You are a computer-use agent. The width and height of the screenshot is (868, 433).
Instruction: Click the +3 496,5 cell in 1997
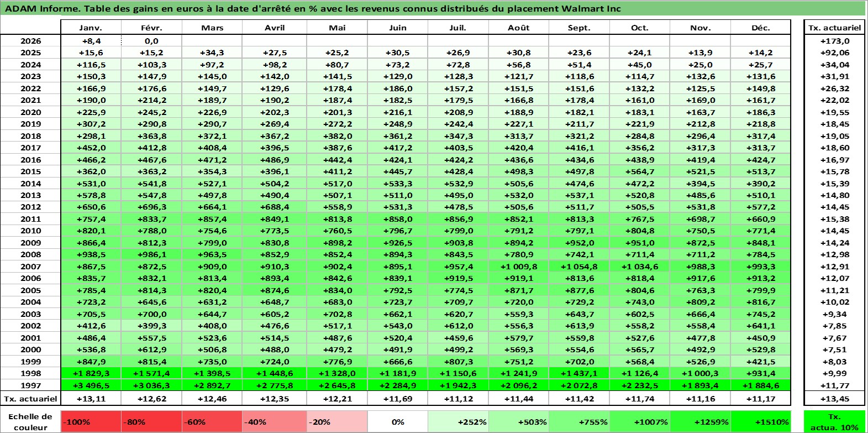(91, 385)
